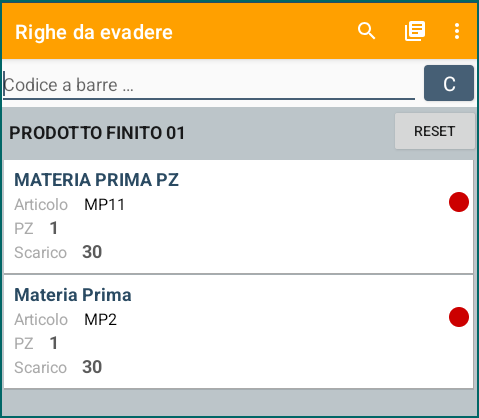The height and width of the screenshot is (418, 479).
Task: Click PZ quantity 1 in MP11 row
Action: (54, 228)
